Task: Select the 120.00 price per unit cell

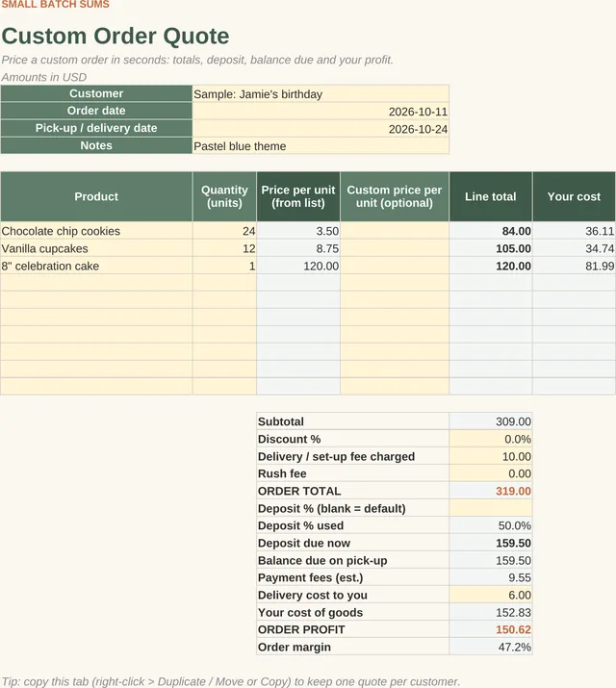Action: (x=298, y=266)
